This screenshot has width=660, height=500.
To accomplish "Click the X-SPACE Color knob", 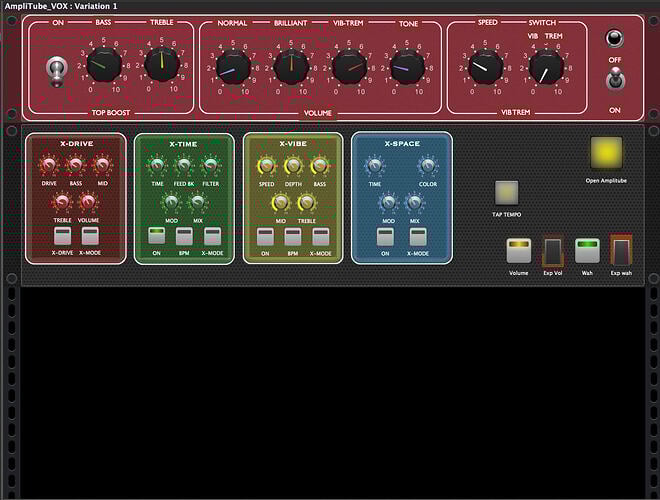I will point(428,167).
